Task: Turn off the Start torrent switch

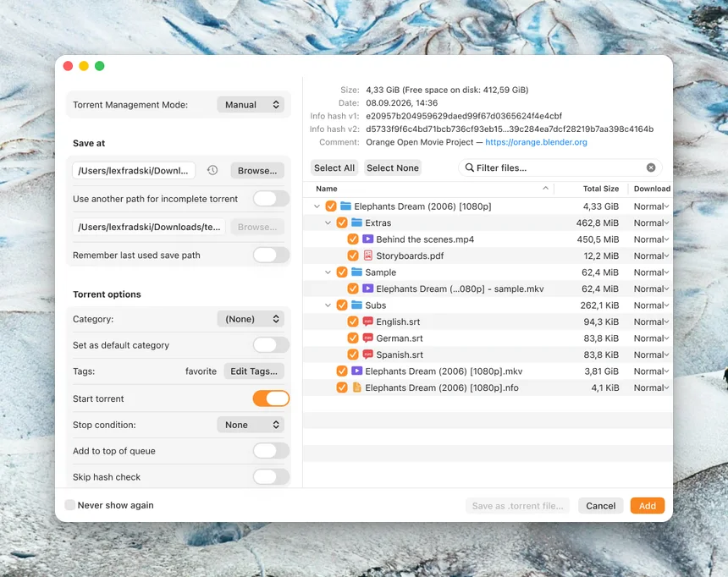Action: (x=271, y=398)
